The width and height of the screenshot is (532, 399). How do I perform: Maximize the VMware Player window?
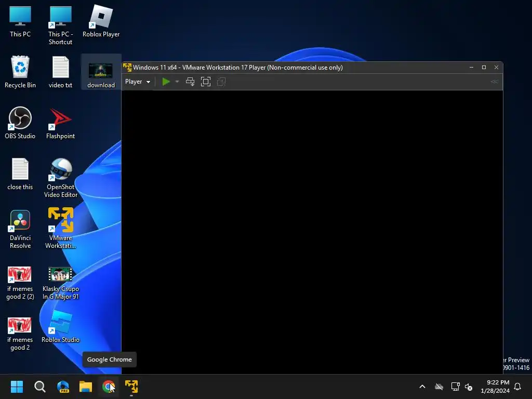pyautogui.click(x=484, y=67)
